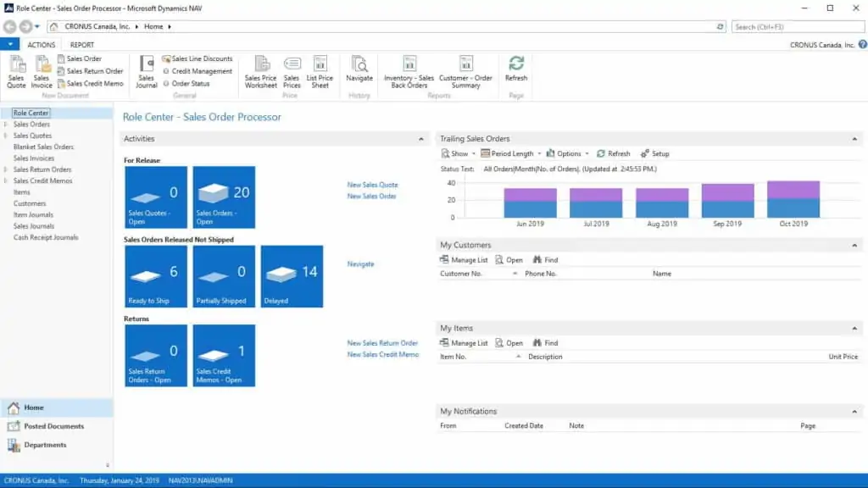Open the chart Show dropdown
868x488 pixels.
coord(459,154)
